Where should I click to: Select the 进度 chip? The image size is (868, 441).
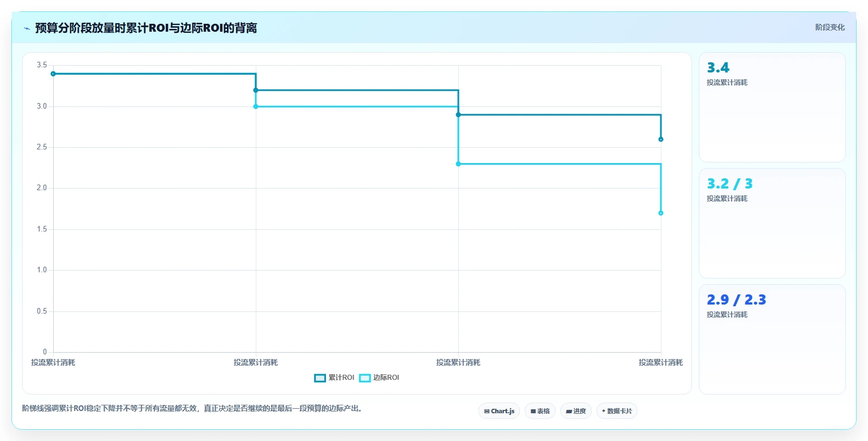tap(576, 411)
